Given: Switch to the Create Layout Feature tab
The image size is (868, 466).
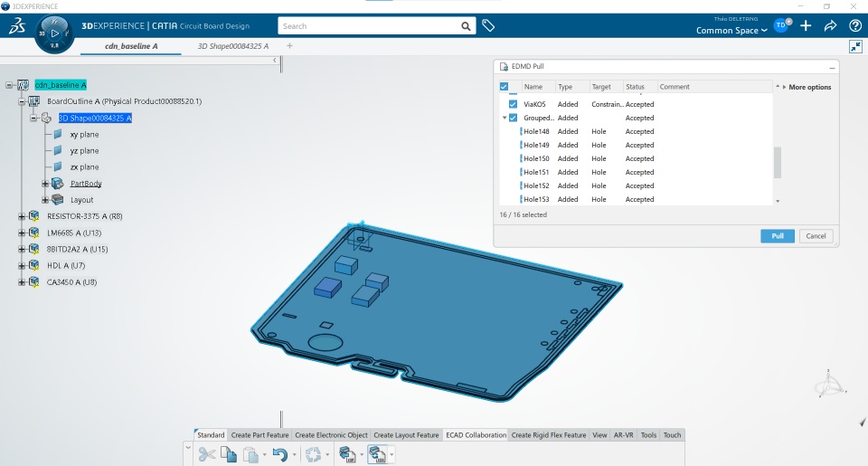Looking at the screenshot, I should pyautogui.click(x=406, y=435).
